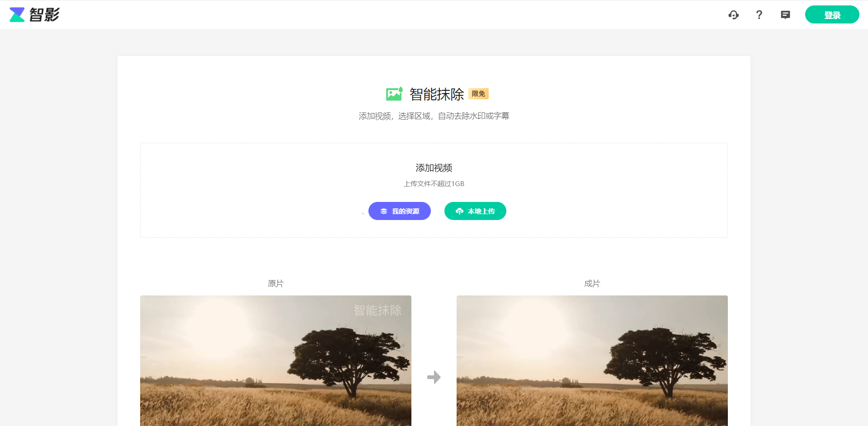Click the 上传文件不超过1GB hint text
This screenshot has height=426, width=868.
click(x=434, y=184)
